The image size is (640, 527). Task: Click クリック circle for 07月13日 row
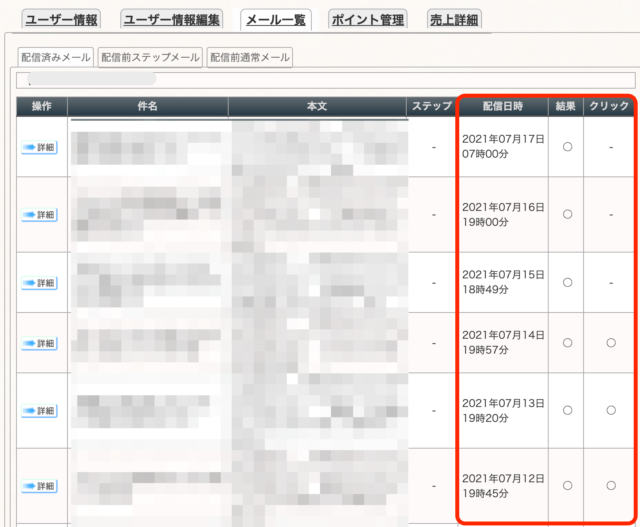pyautogui.click(x=611, y=410)
